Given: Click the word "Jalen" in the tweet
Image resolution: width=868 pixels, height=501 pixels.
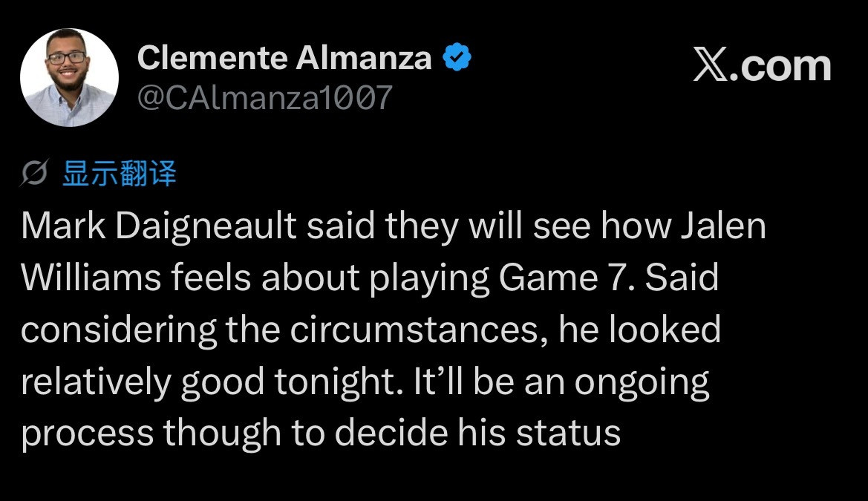Looking at the screenshot, I should point(723,226).
